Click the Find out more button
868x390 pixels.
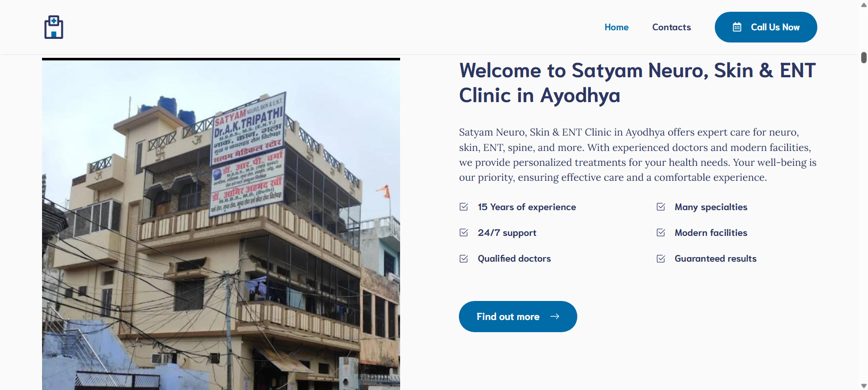coord(518,316)
